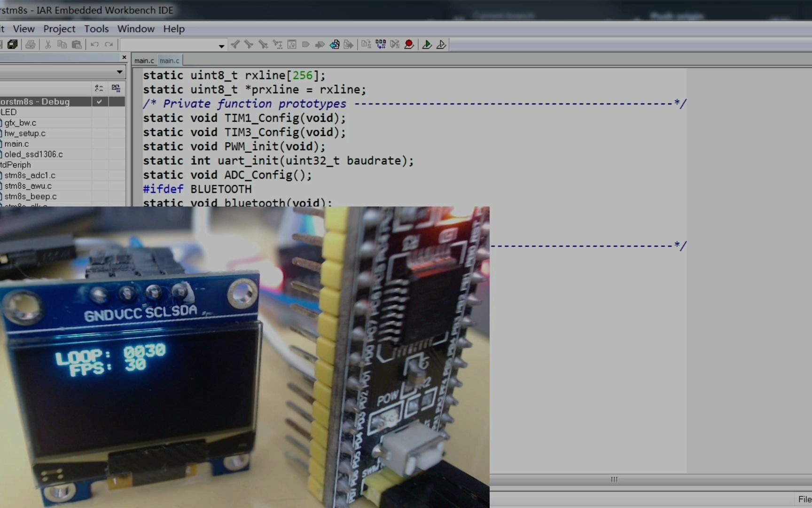Image resolution: width=812 pixels, height=508 pixels.
Task: Click the build configuration column header icon
Action: tap(99, 88)
